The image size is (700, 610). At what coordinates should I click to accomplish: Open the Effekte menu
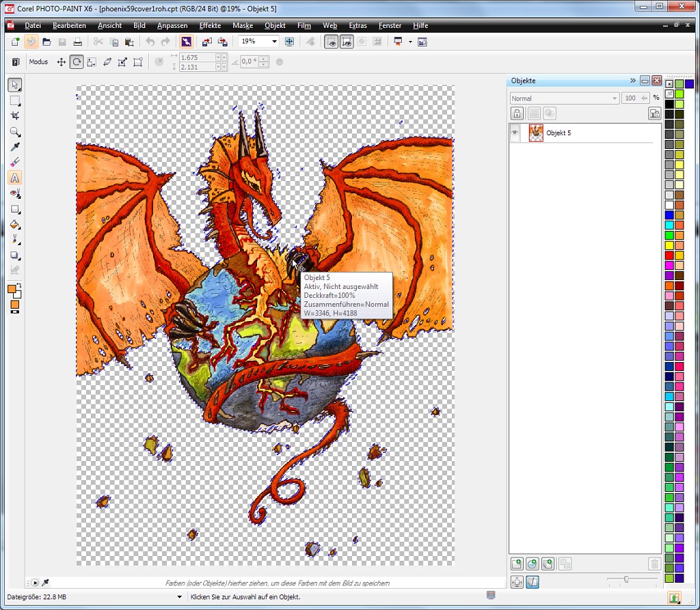[210, 25]
